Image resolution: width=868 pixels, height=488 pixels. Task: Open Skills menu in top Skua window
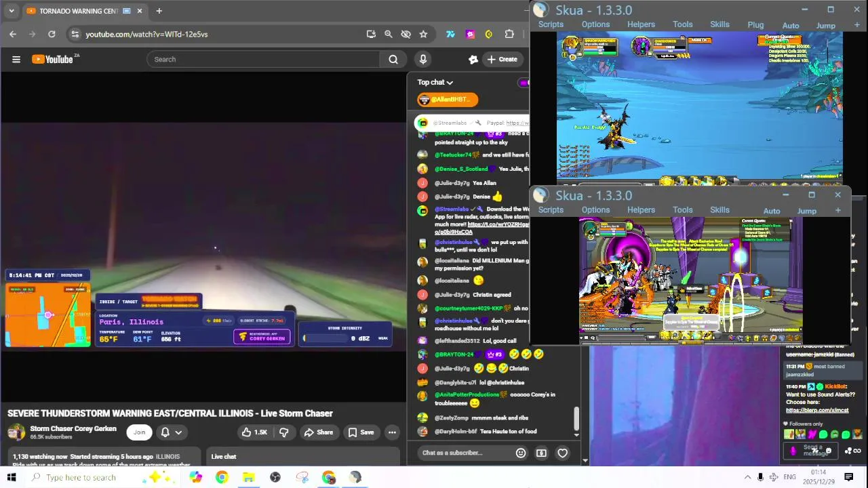(x=719, y=24)
